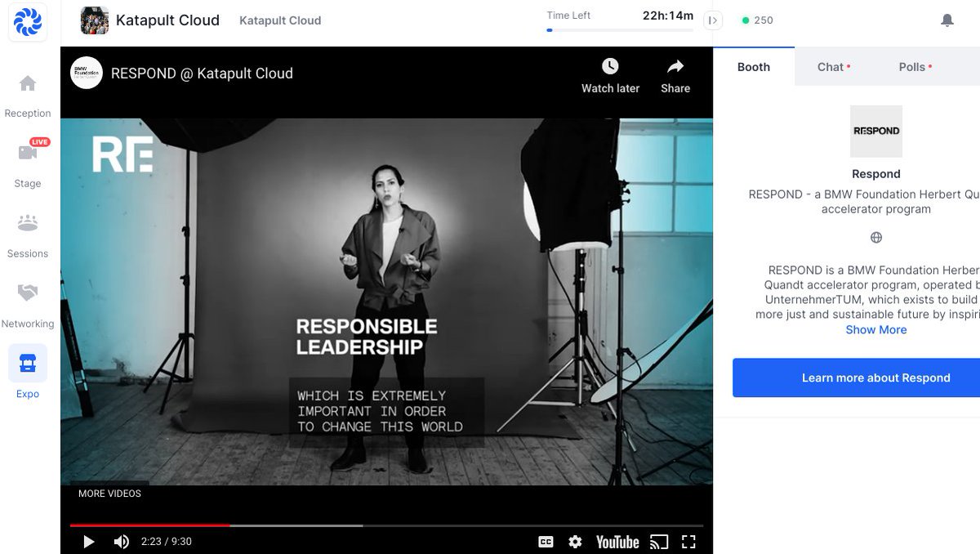Open the Networking section

[28, 306]
